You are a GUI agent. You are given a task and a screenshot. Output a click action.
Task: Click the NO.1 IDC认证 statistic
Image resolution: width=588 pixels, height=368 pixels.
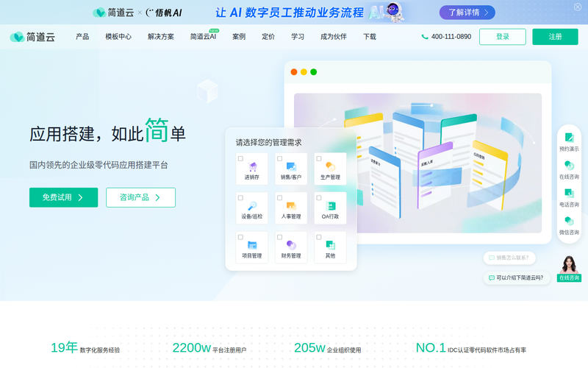click(x=470, y=348)
